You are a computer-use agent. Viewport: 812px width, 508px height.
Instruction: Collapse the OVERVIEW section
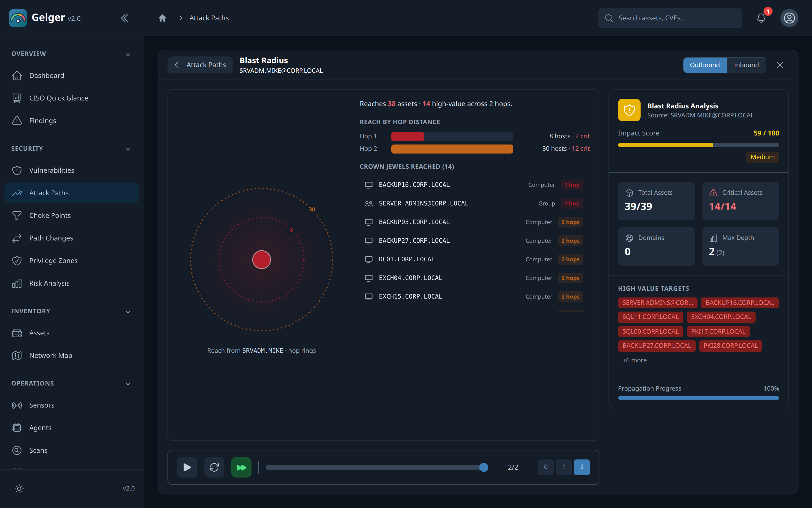128,54
